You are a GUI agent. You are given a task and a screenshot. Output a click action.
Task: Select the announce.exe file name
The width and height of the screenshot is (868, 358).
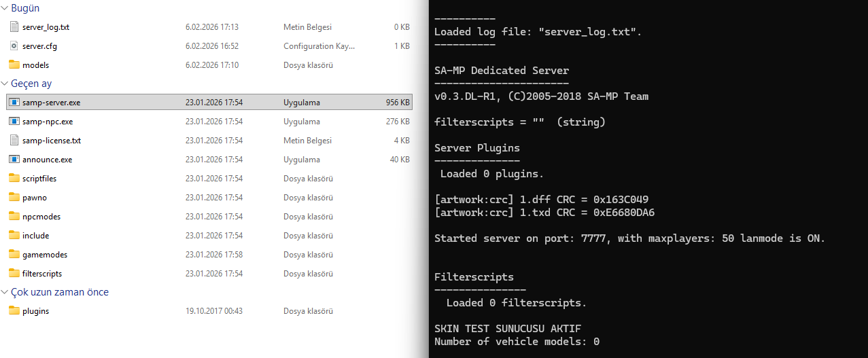click(x=47, y=160)
